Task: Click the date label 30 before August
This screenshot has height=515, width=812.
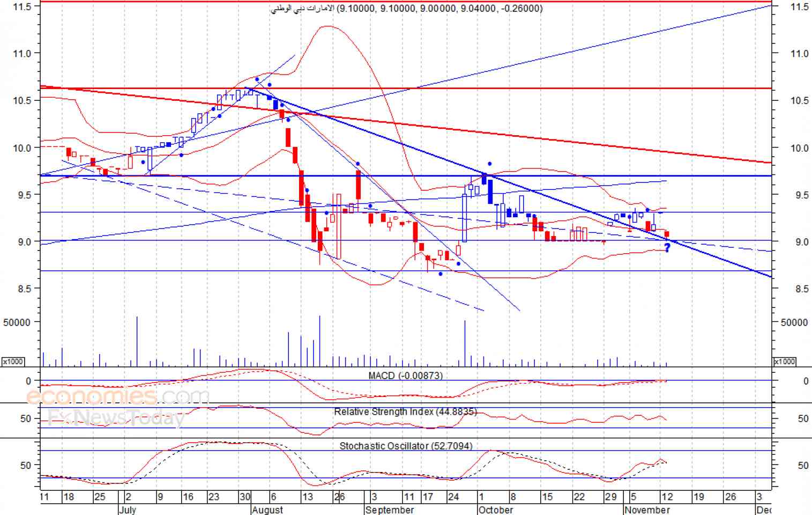Action: pos(244,497)
